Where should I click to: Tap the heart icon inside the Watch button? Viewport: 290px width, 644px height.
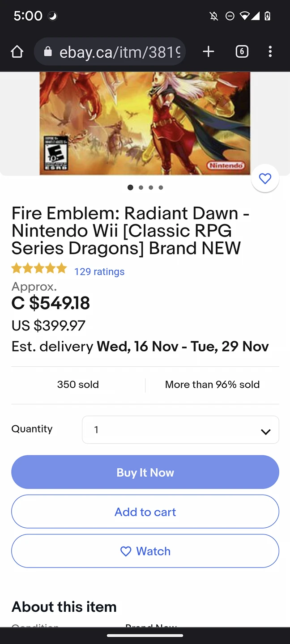[x=126, y=551]
